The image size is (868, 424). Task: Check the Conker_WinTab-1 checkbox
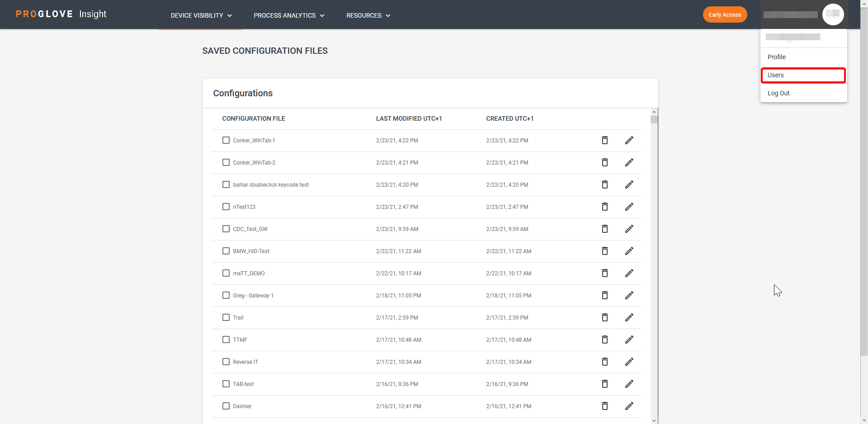tap(226, 140)
